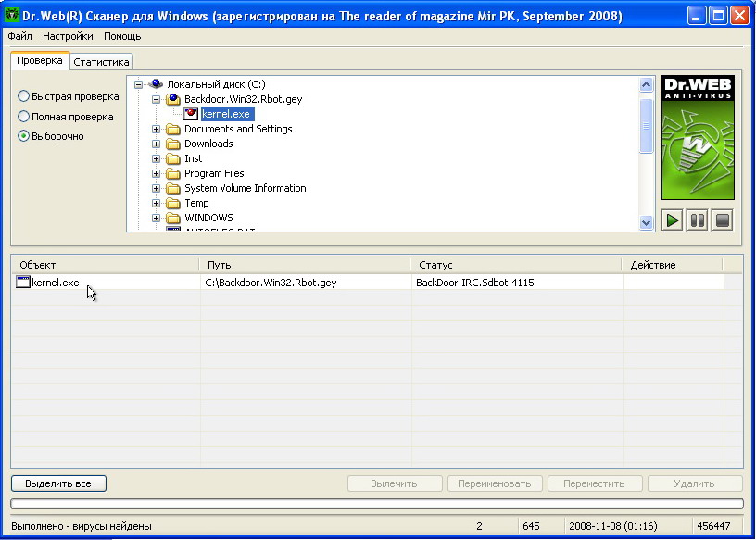756x540 pixels.
Task: Collapse the Backdoor.Win32.Rbot.gey folder node
Action: coord(156,99)
